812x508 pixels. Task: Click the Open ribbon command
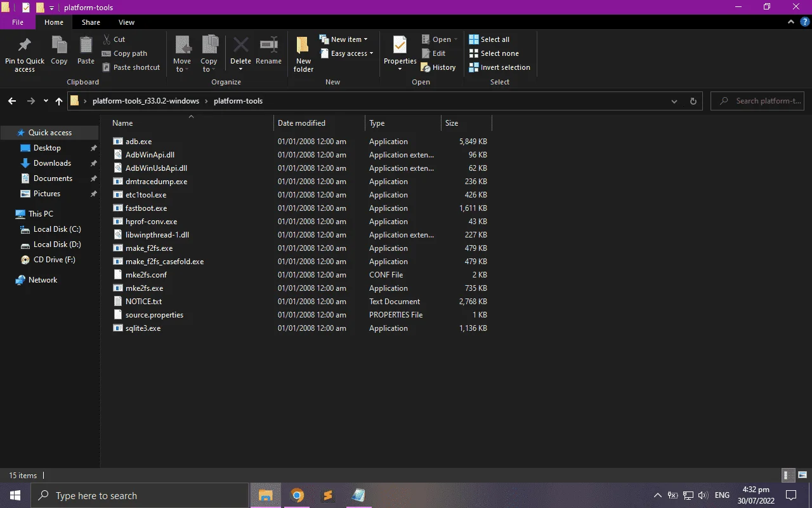point(439,39)
